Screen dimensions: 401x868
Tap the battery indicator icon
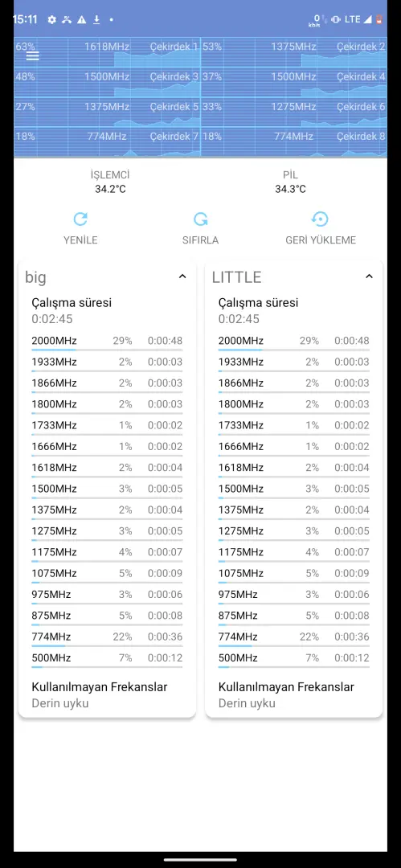point(379,19)
